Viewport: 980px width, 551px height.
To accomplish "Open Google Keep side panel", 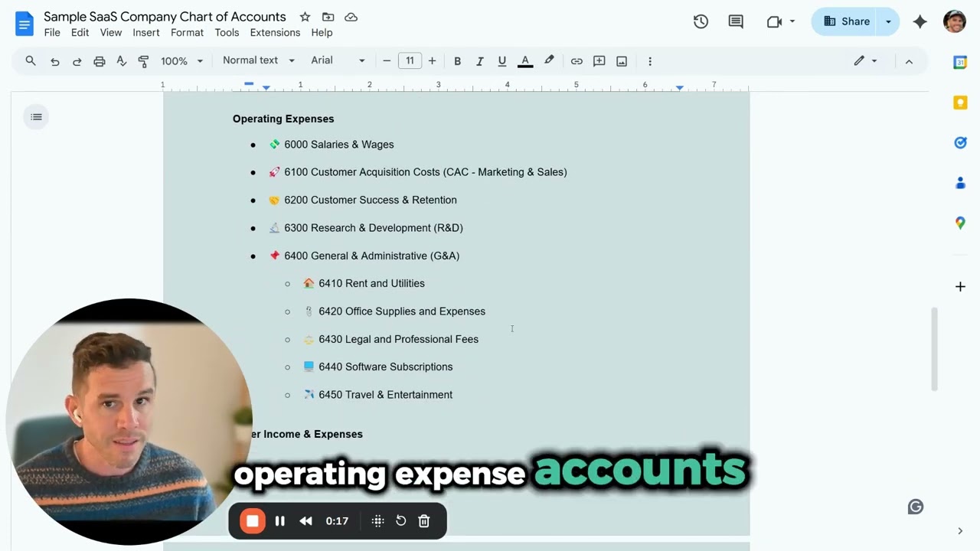I will click(960, 103).
